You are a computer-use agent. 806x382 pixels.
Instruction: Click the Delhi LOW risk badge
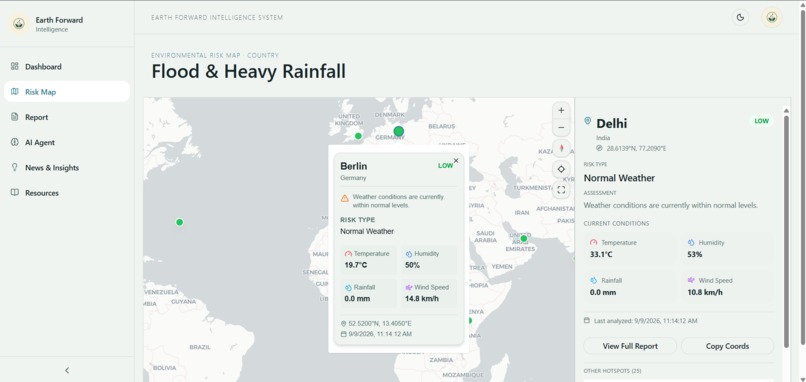(761, 121)
